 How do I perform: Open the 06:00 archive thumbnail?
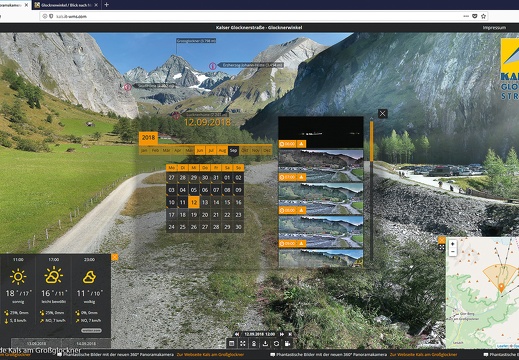pyautogui.click(x=321, y=132)
